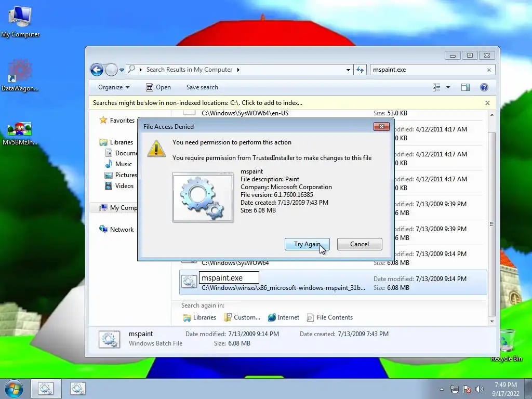Image resolution: width=532 pixels, height=399 pixels.
Task: Click the results list scrollbar thumb
Action: click(x=492, y=224)
